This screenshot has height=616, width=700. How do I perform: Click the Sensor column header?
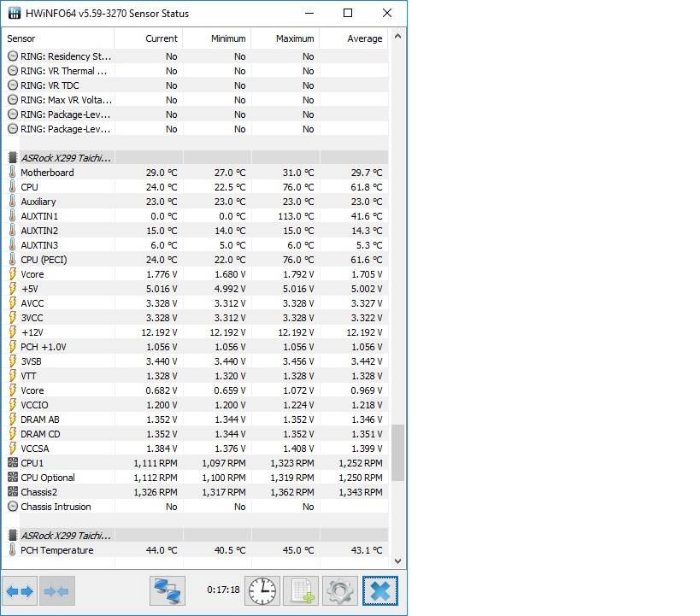pyautogui.click(x=58, y=38)
